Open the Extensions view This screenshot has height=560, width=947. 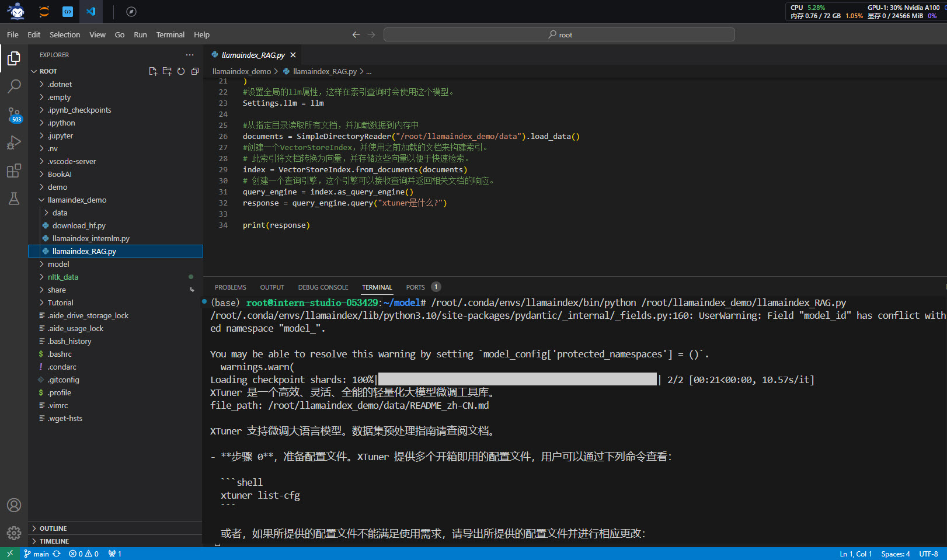[14, 171]
